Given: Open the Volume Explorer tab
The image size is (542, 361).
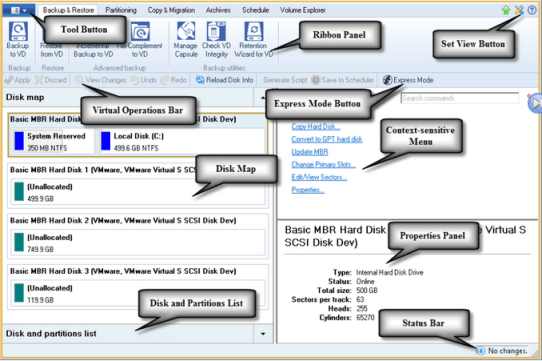Looking at the screenshot, I should point(303,10).
